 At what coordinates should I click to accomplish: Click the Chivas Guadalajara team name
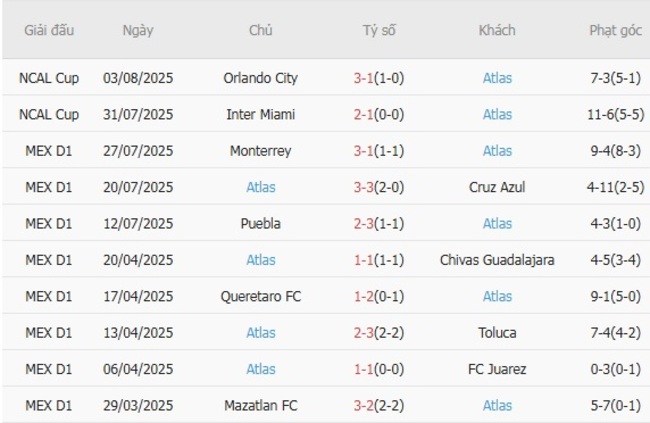pyautogui.click(x=497, y=260)
